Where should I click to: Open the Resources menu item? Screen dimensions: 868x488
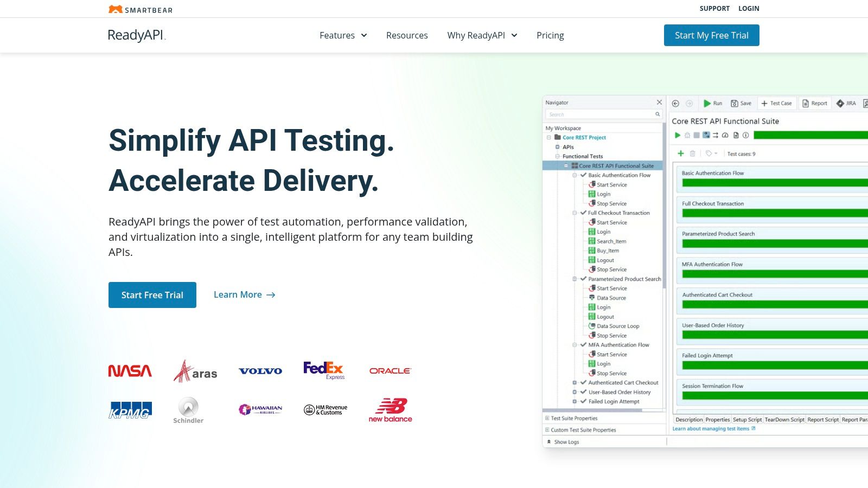(407, 35)
